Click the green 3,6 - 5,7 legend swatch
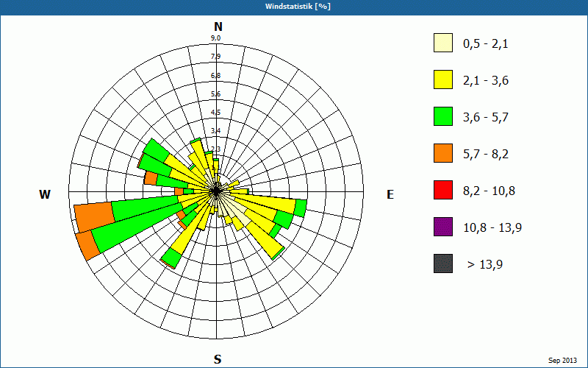The image size is (588, 368). (443, 116)
